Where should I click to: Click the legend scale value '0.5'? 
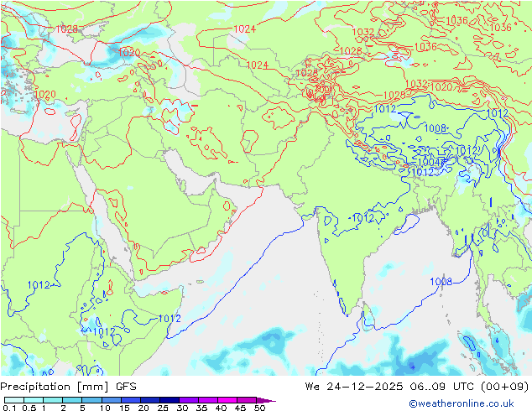[x=29, y=408]
